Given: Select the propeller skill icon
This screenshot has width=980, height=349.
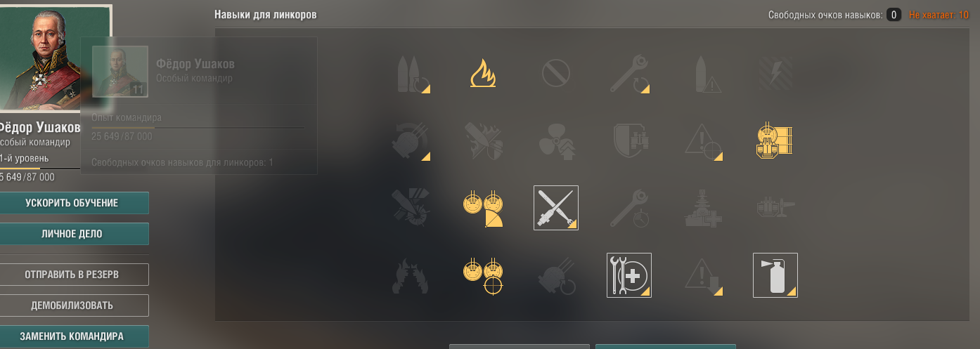Looking at the screenshot, I should 556,140.
